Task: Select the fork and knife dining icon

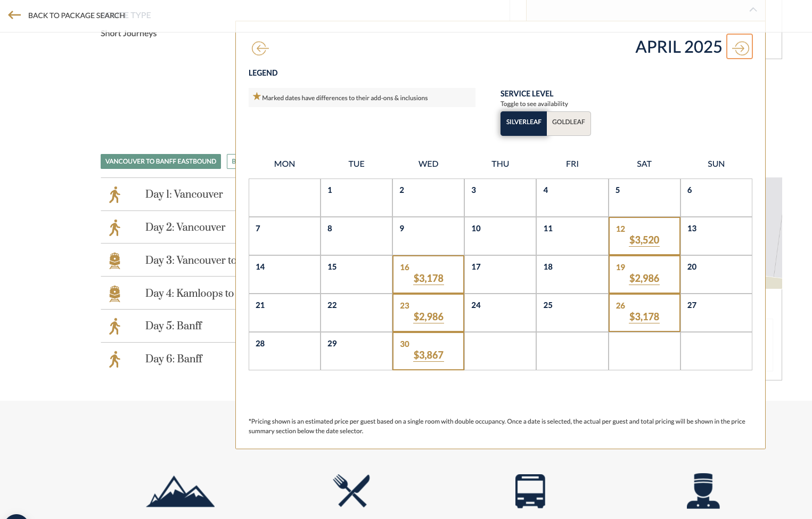Action: pos(351,491)
